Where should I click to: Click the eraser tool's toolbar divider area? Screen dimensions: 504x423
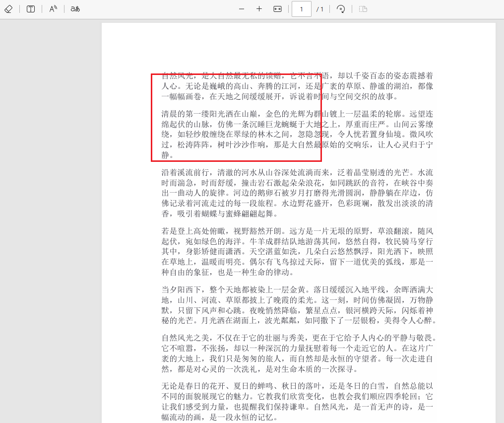click(x=19, y=8)
